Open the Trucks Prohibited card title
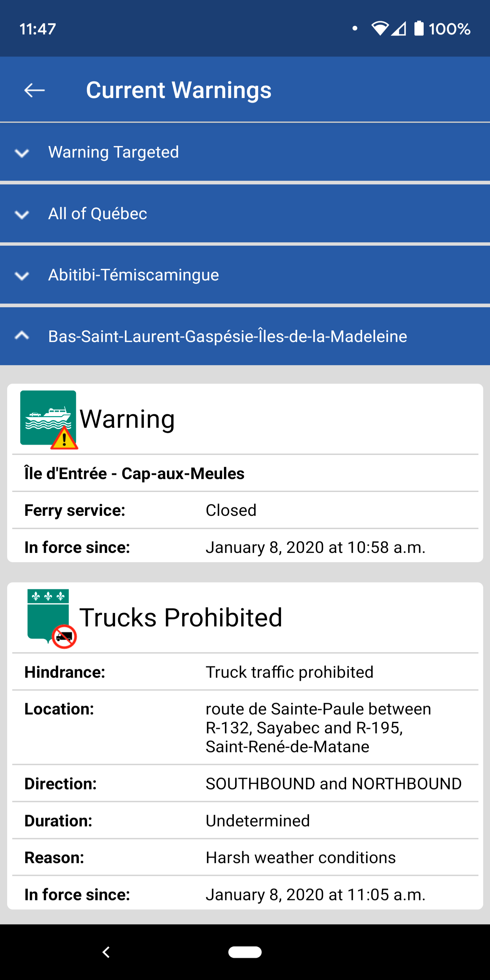Image resolution: width=490 pixels, height=980 pixels. coord(181,617)
